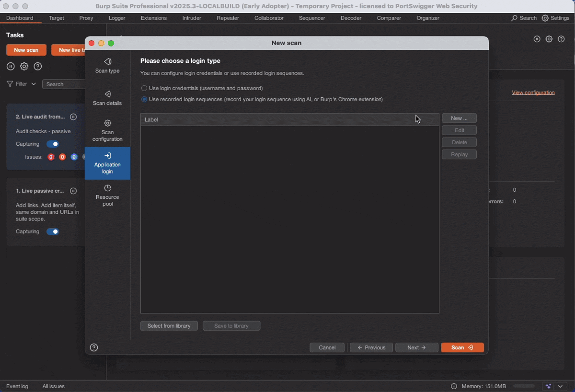
Task: Click the help icon in dialog footer
Action: point(94,347)
